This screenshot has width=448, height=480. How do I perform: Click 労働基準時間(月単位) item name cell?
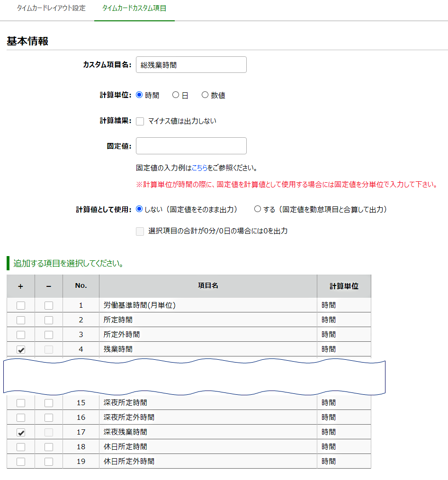click(208, 305)
